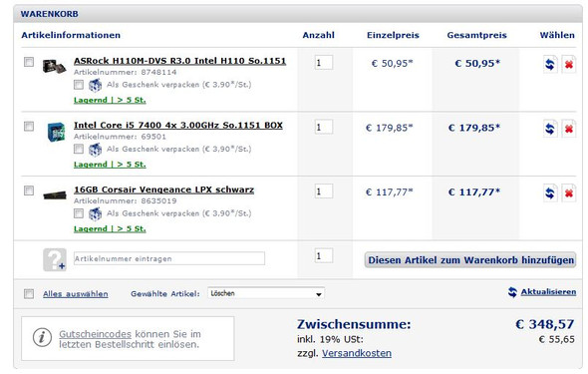Open the Versandkosten link
The width and height of the screenshot is (588, 374).
(357, 353)
